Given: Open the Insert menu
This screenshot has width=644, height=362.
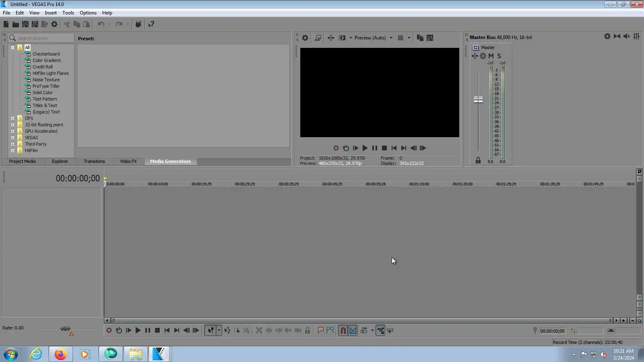Looking at the screenshot, I should pos(51,13).
